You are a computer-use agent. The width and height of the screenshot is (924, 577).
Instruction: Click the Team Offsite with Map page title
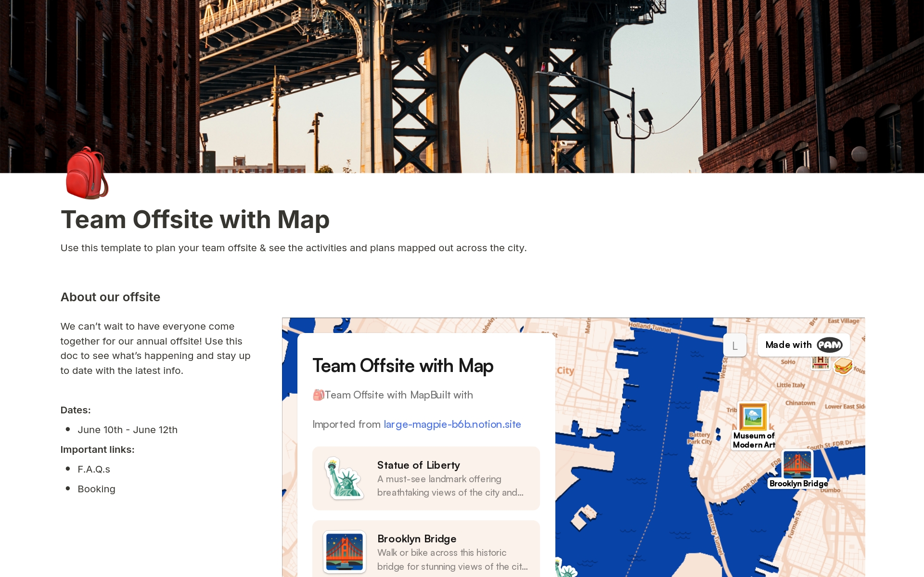pos(195,220)
